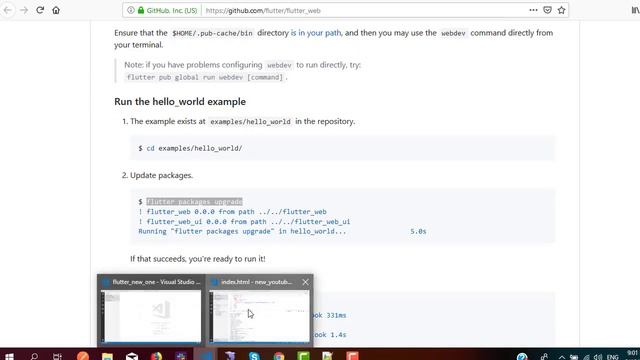Switch to index.html new_youtub... window preview
640x360 pixels.
(259, 311)
